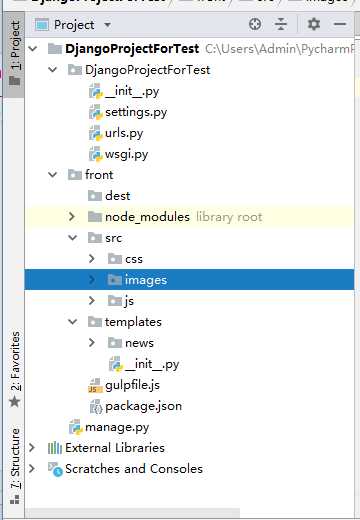360x520 pixels.
Task: Expand Scratches and Consoles chevron
Action: coord(32,469)
